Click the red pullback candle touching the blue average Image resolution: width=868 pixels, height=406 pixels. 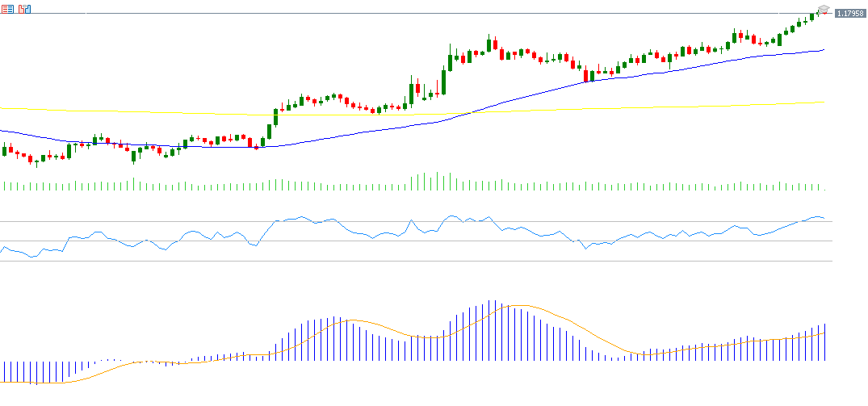[x=585, y=76]
